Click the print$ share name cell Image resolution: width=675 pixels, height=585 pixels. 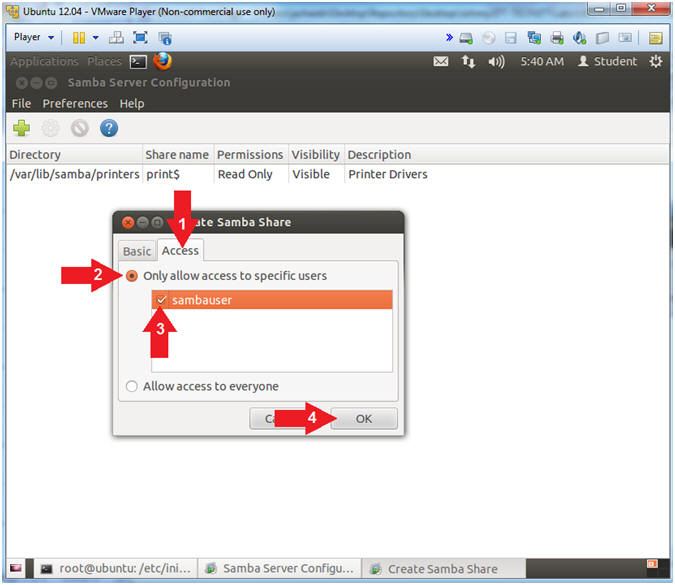point(163,174)
